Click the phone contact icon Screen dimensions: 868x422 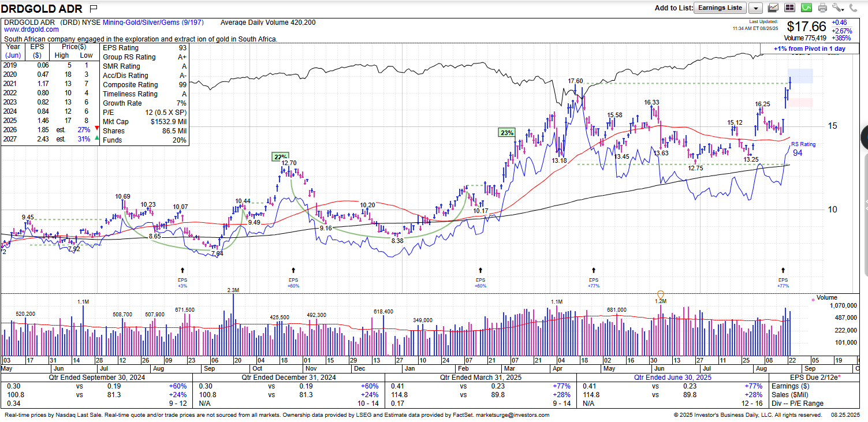click(853, 8)
